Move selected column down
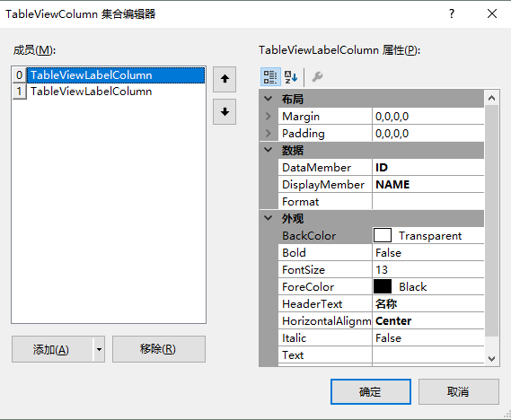This screenshot has width=511, height=420. pyautogui.click(x=225, y=112)
